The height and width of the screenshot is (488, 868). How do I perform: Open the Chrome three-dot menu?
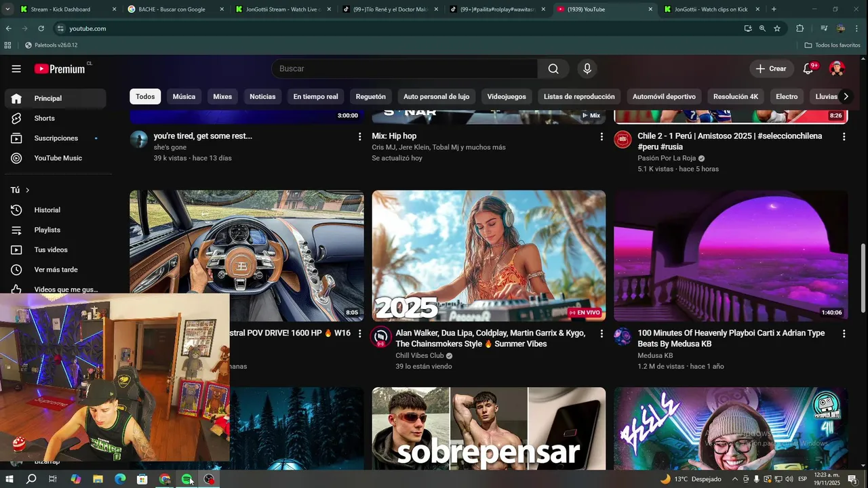[858, 28]
